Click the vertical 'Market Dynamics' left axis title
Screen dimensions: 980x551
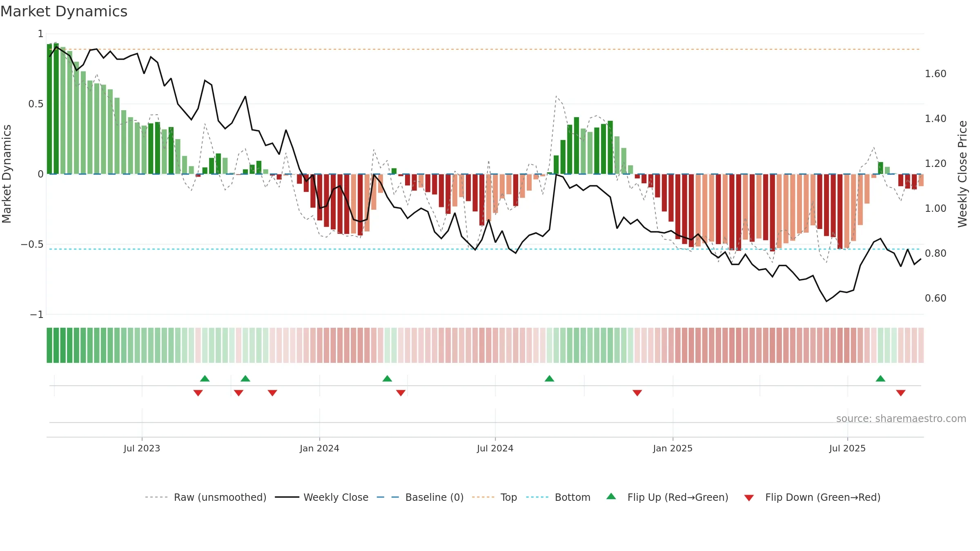[x=7, y=174]
